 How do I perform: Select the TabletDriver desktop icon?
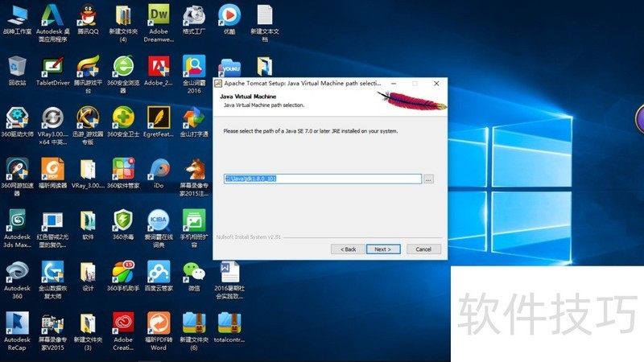click(x=52, y=67)
